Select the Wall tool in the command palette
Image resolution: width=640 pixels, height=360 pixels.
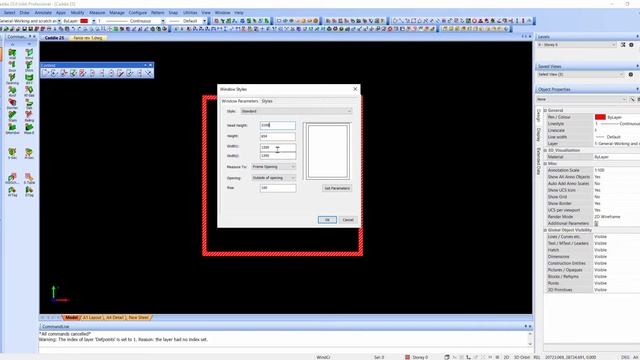[12, 53]
